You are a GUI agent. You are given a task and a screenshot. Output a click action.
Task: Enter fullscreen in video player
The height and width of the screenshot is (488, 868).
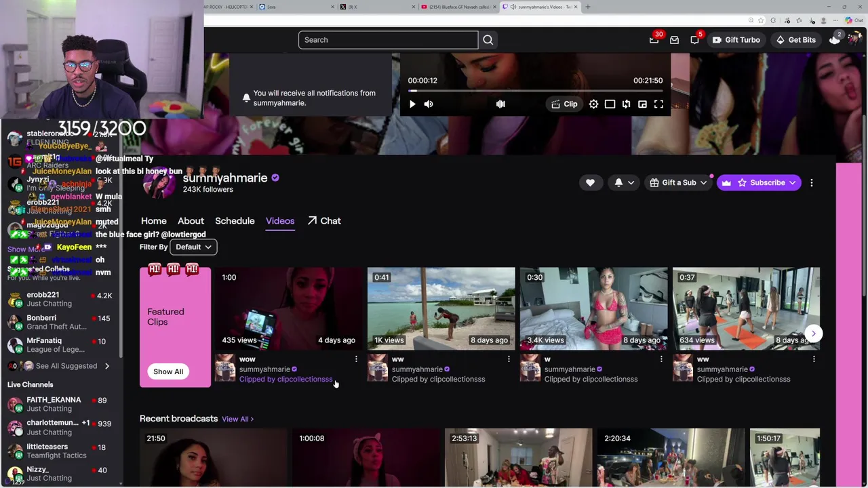tap(658, 104)
